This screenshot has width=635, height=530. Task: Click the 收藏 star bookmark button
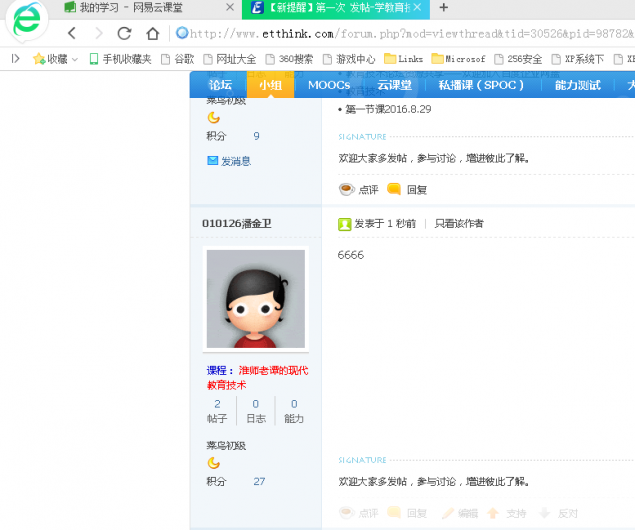tap(50, 59)
